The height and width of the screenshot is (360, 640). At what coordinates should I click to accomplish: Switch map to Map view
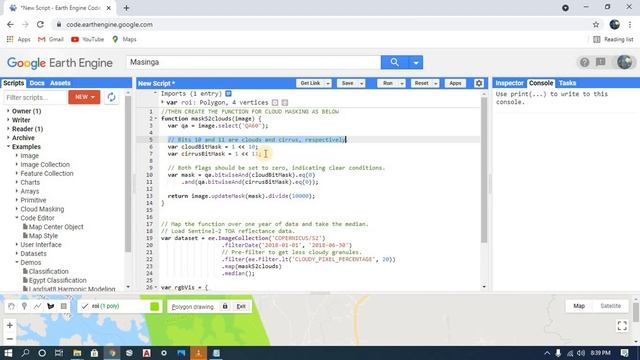[x=579, y=306]
